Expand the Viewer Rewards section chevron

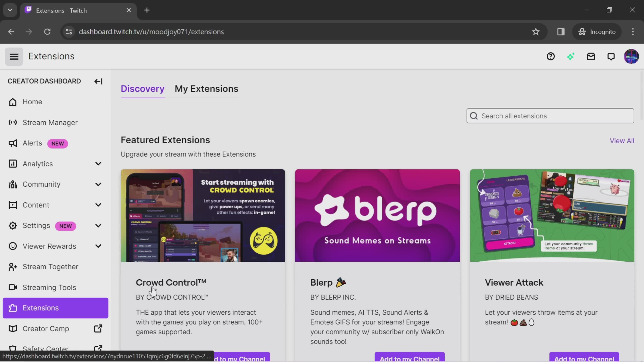pyautogui.click(x=98, y=246)
